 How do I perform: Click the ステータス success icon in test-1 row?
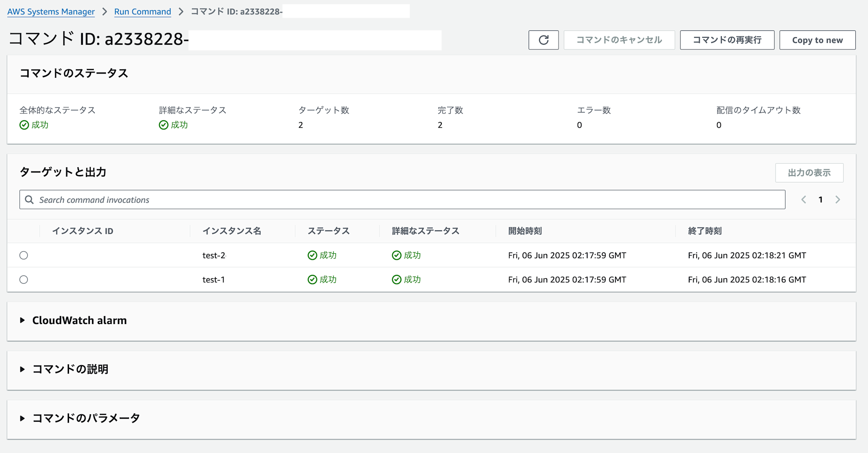coord(312,280)
